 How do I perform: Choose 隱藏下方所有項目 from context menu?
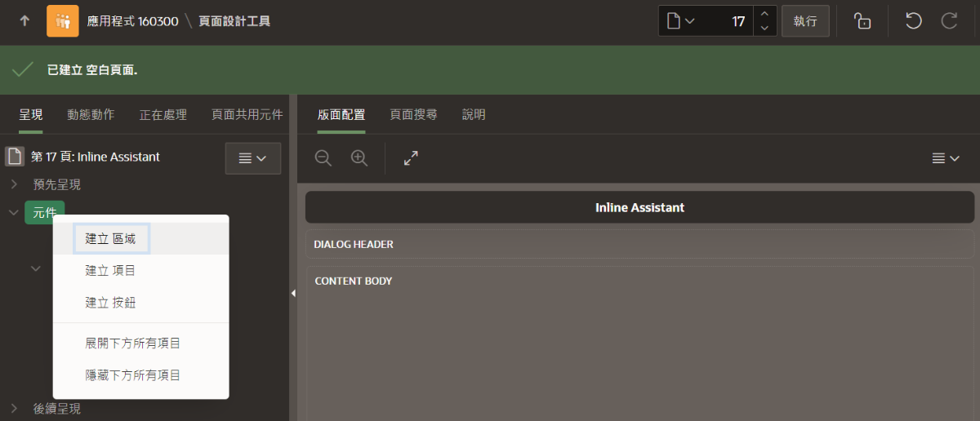click(140, 375)
